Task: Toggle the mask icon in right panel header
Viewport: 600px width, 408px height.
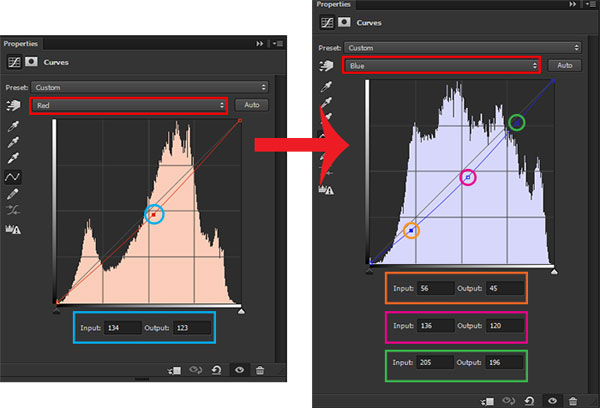Action: [x=345, y=22]
